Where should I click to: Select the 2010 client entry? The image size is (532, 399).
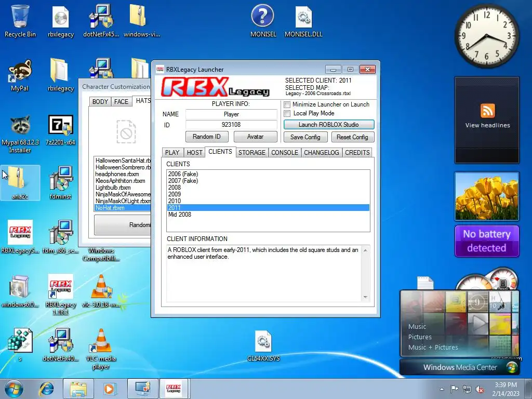coord(268,201)
